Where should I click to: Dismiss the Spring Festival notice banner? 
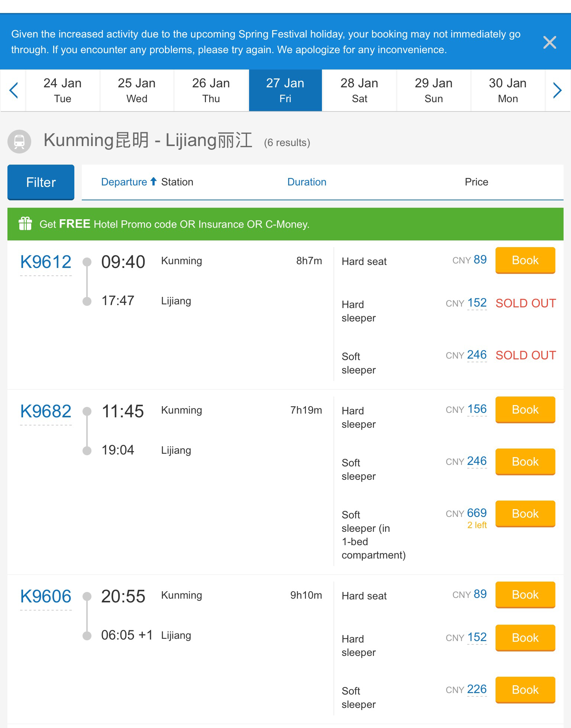click(x=549, y=42)
